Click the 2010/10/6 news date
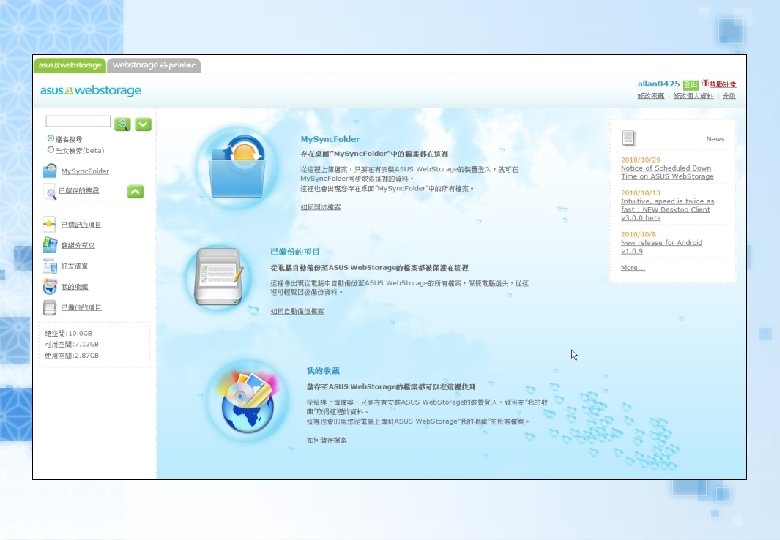The width and height of the screenshot is (780, 540). (x=639, y=234)
